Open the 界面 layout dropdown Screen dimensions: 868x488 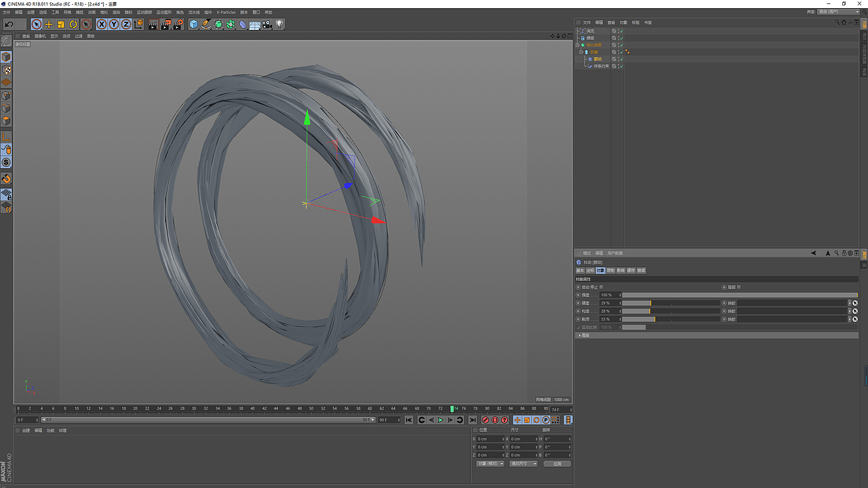coord(838,12)
